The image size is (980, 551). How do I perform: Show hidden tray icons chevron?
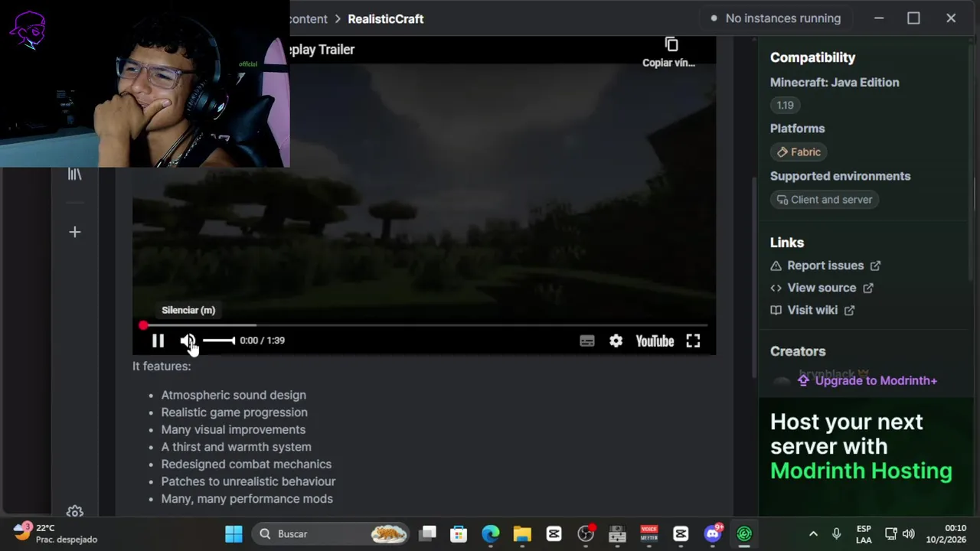[813, 534]
